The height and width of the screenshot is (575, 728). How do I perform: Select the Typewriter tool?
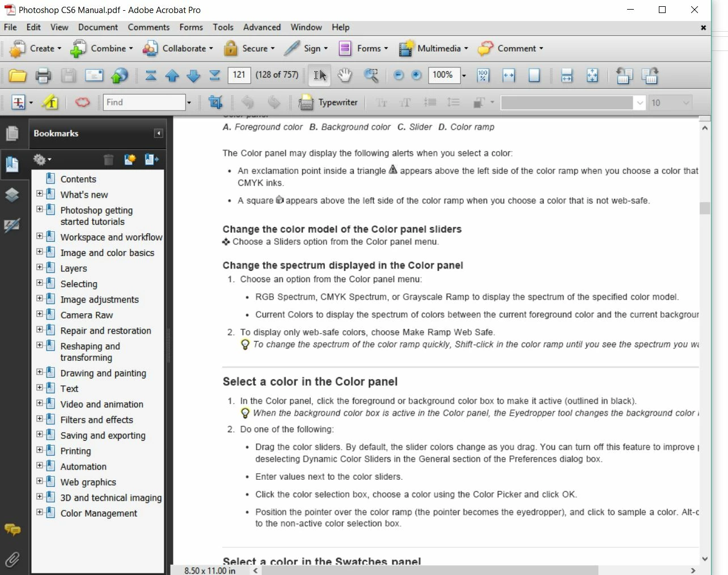pos(328,103)
